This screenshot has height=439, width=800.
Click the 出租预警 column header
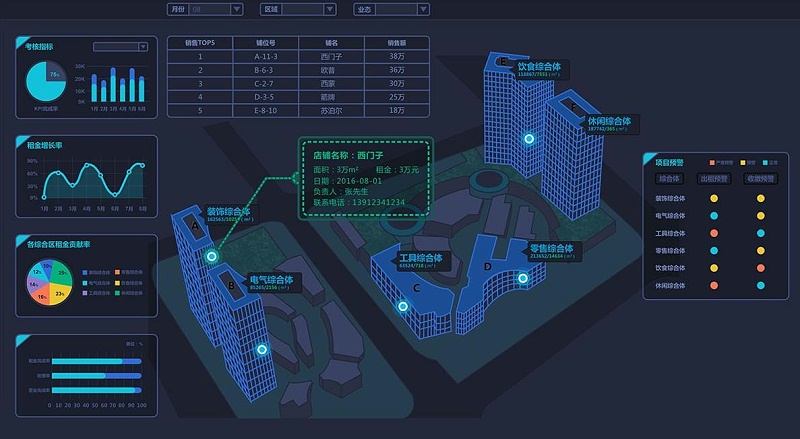714,179
